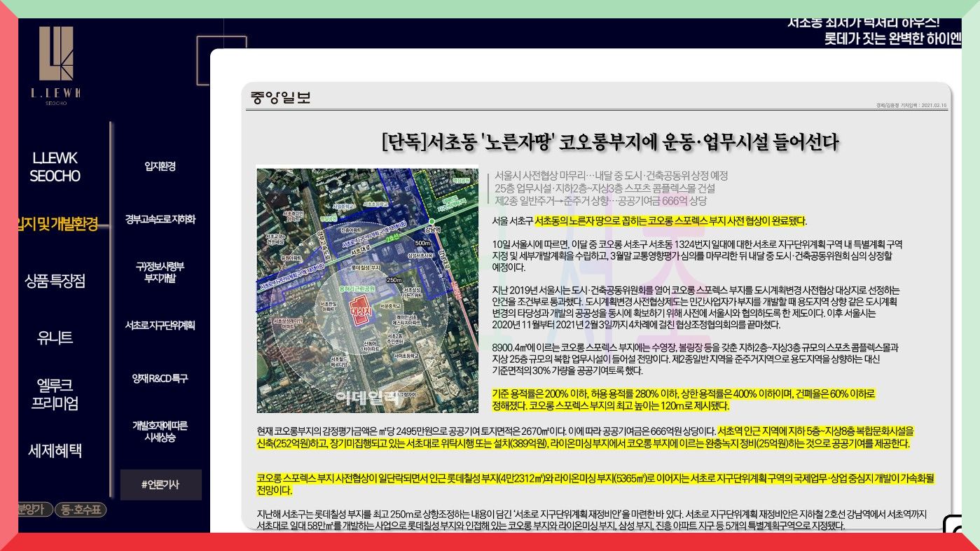This screenshot has width=980, height=551.
Task: Open the L.LEWK SEOCHO main menu
Action: 55,167
